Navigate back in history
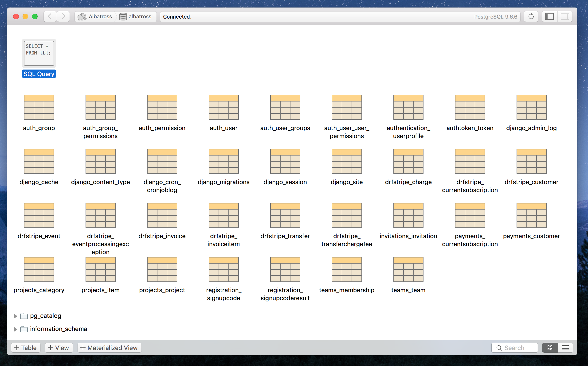Screen dimensions: 588x366 [50, 16]
